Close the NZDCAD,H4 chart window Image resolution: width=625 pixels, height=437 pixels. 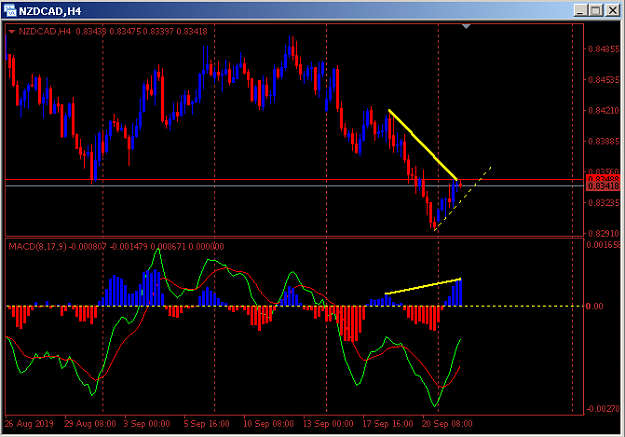tap(612, 10)
